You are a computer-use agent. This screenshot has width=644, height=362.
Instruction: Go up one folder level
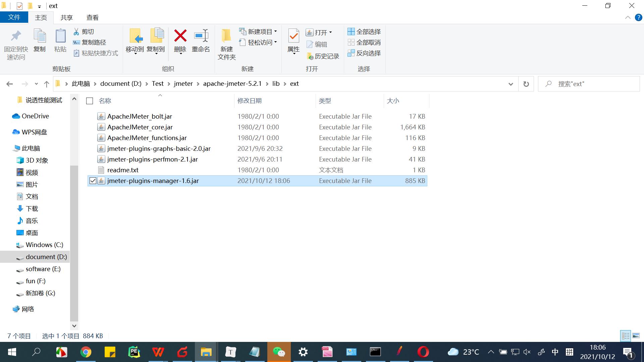47,84
